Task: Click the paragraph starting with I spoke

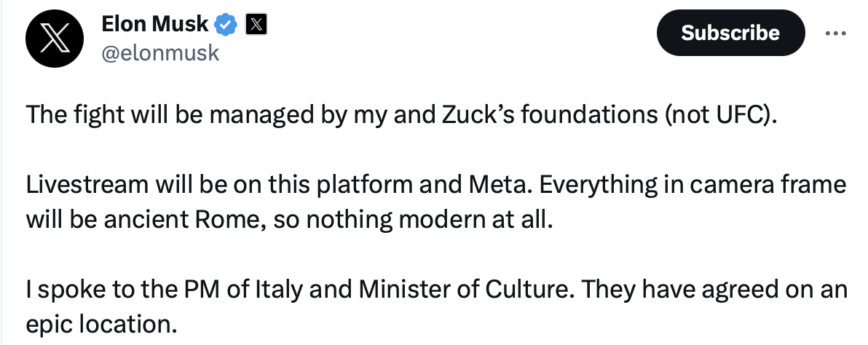Action: (436, 307)
